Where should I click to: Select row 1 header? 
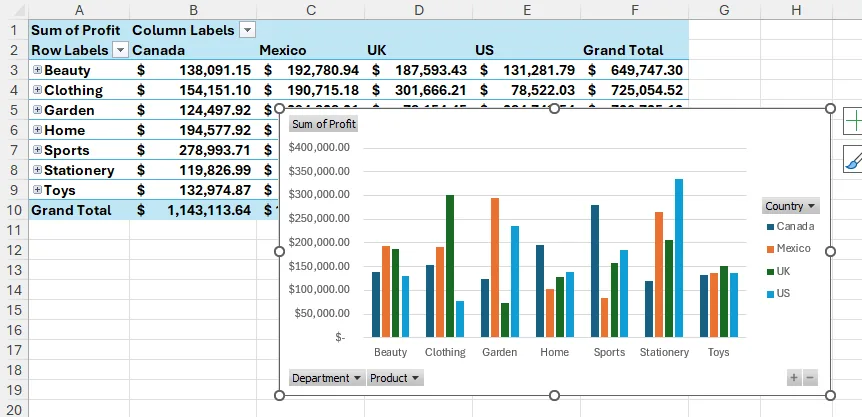tap(14, 30)
